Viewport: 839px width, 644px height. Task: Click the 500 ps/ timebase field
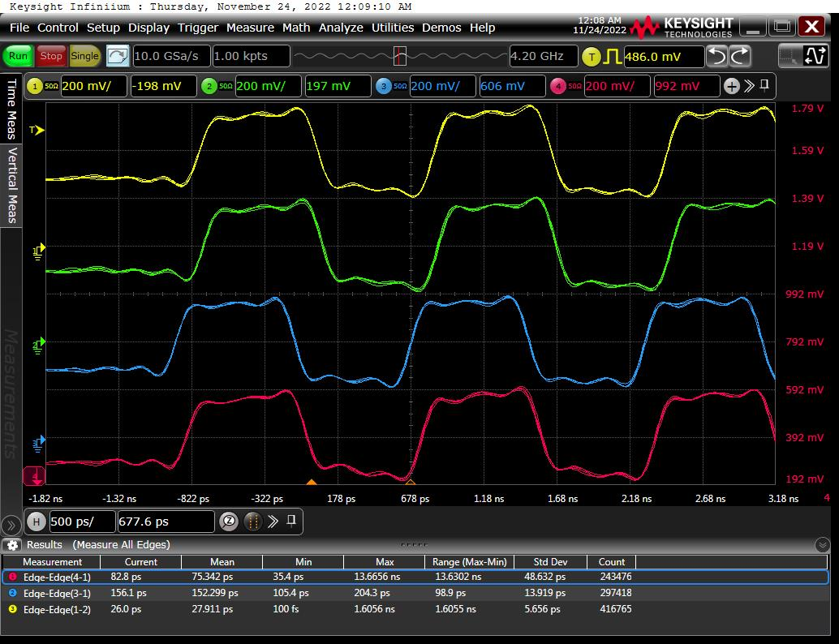[83, 522]
